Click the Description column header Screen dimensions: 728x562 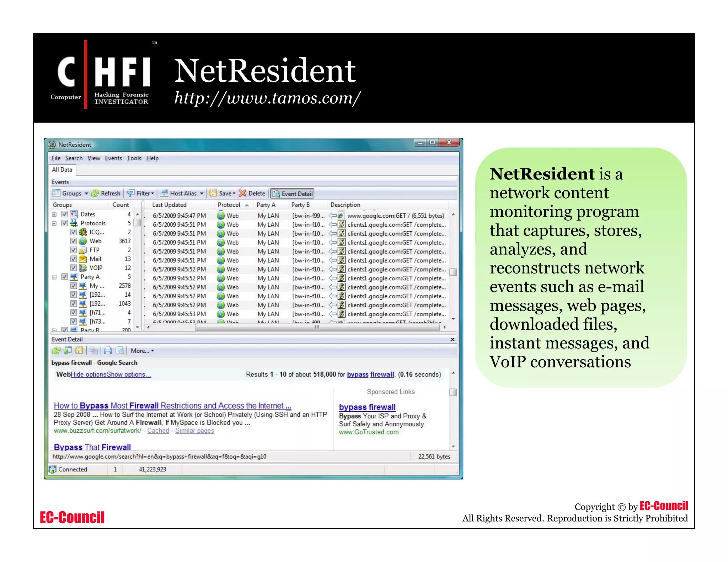388,205
